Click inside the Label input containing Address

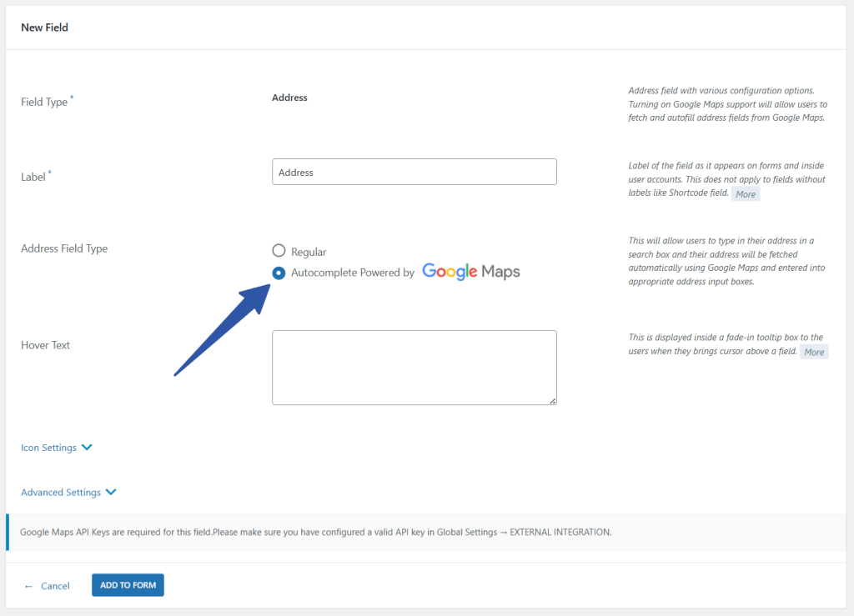click(x=414, y=172)
